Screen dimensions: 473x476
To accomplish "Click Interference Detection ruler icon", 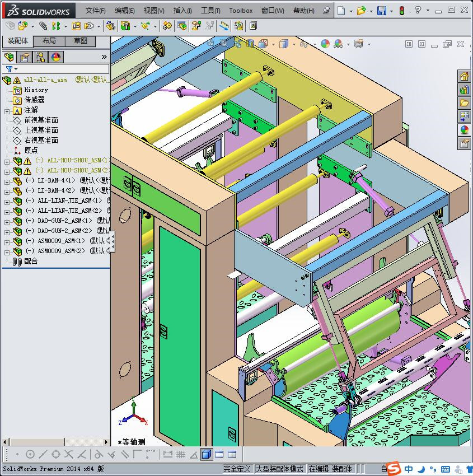I will point(224,26).
